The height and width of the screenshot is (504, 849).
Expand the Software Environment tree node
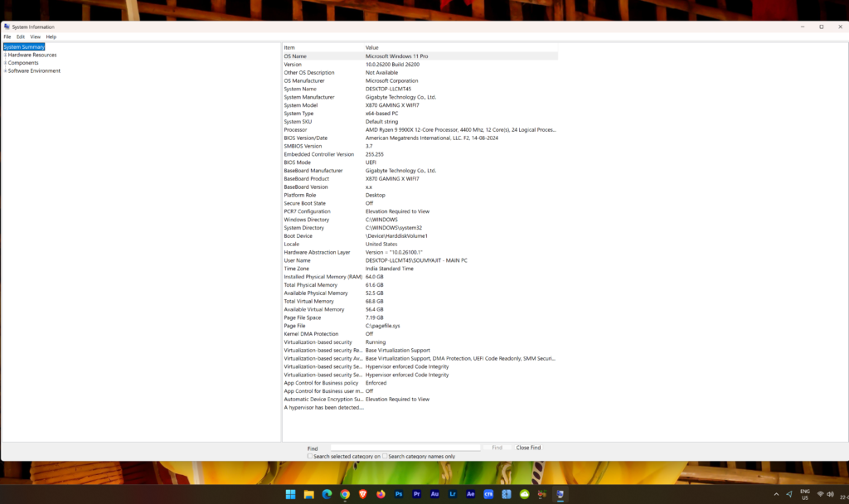[6, 70]
